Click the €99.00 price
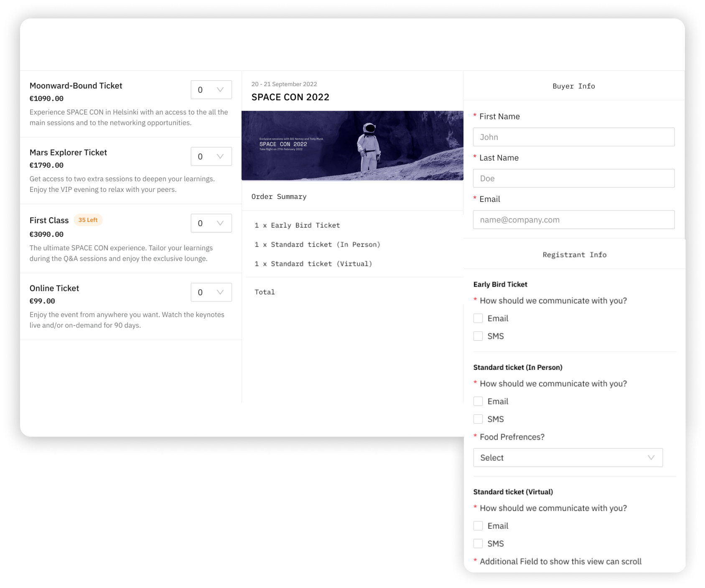 tap(42, 301)
